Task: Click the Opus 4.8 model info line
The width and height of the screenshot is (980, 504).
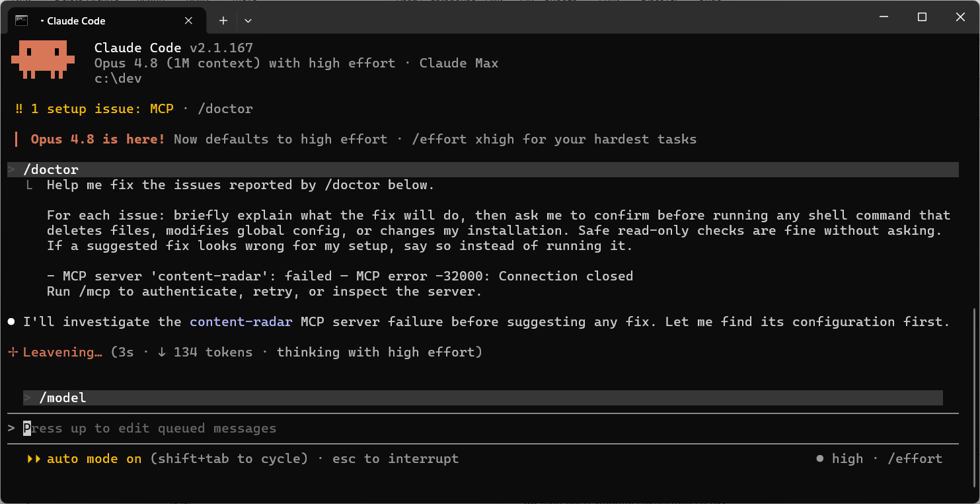Action: tap(296, 63)
